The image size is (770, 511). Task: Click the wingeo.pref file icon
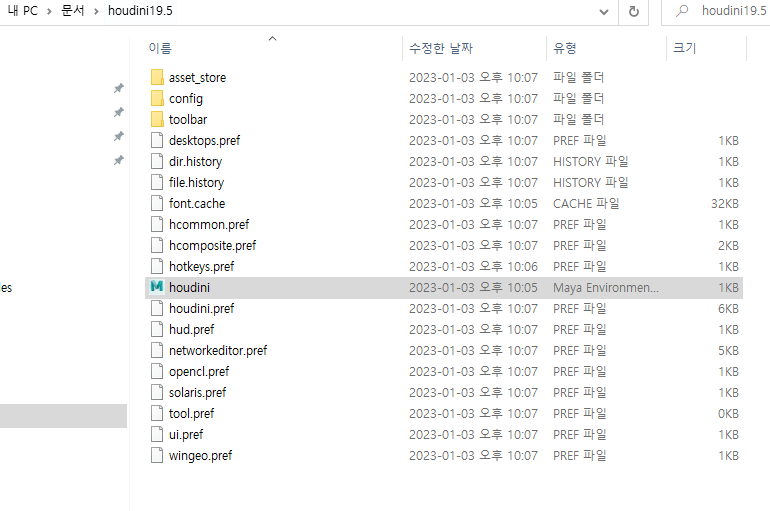[157, 456]
